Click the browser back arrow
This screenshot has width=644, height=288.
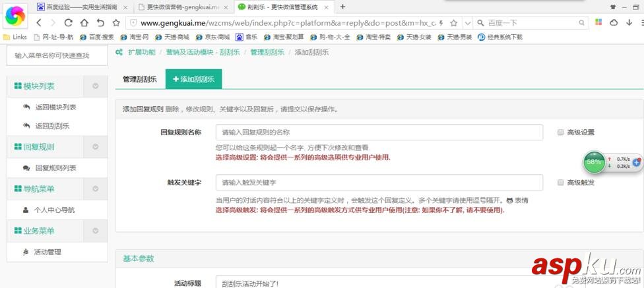click(39, 23)
